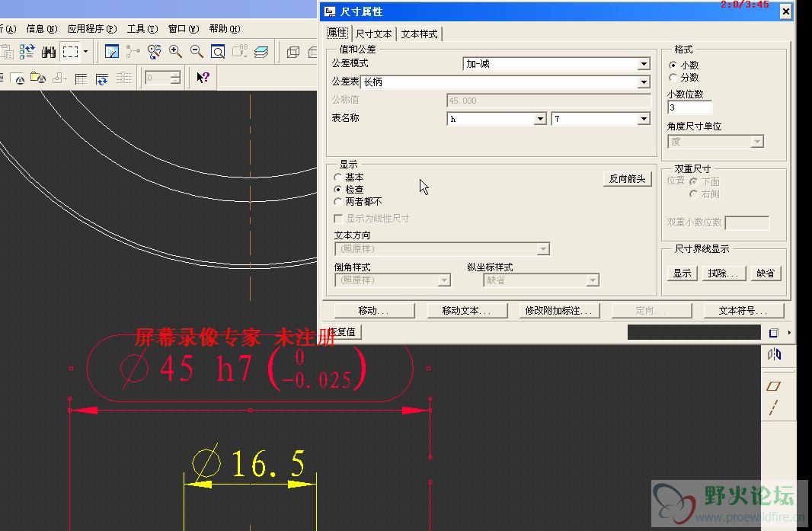Click the 文本符号... button
Viewport: 812px width, 531px height.
pyautogui.click(x=743, y=311)
